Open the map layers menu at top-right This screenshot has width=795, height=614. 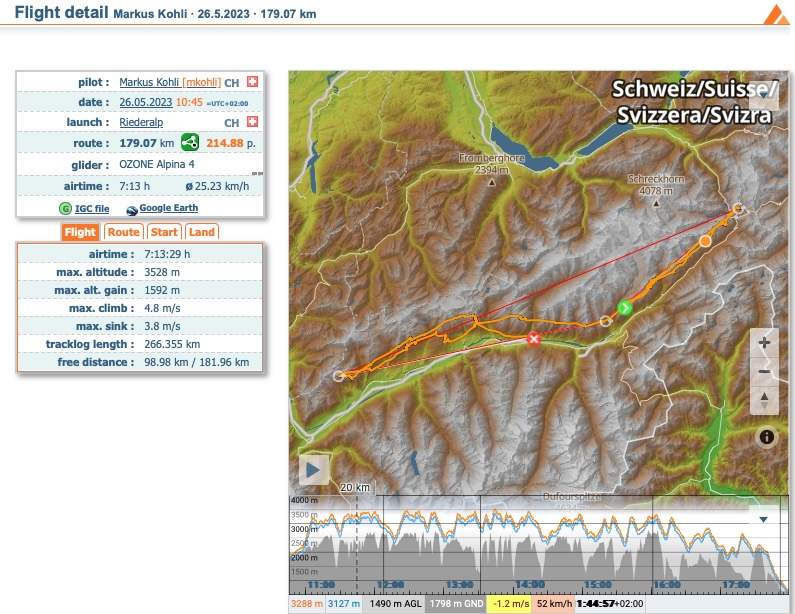[x=764, y=92]
